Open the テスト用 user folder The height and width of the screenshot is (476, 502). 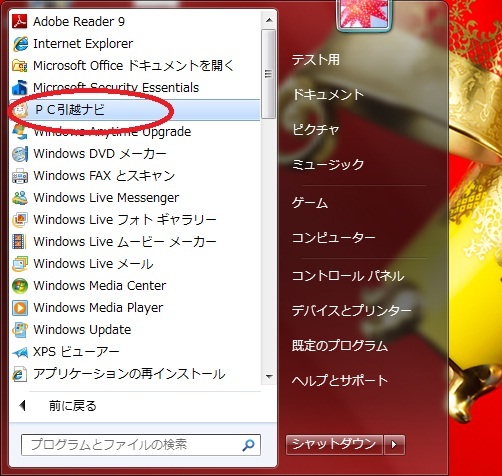point(316,60)
